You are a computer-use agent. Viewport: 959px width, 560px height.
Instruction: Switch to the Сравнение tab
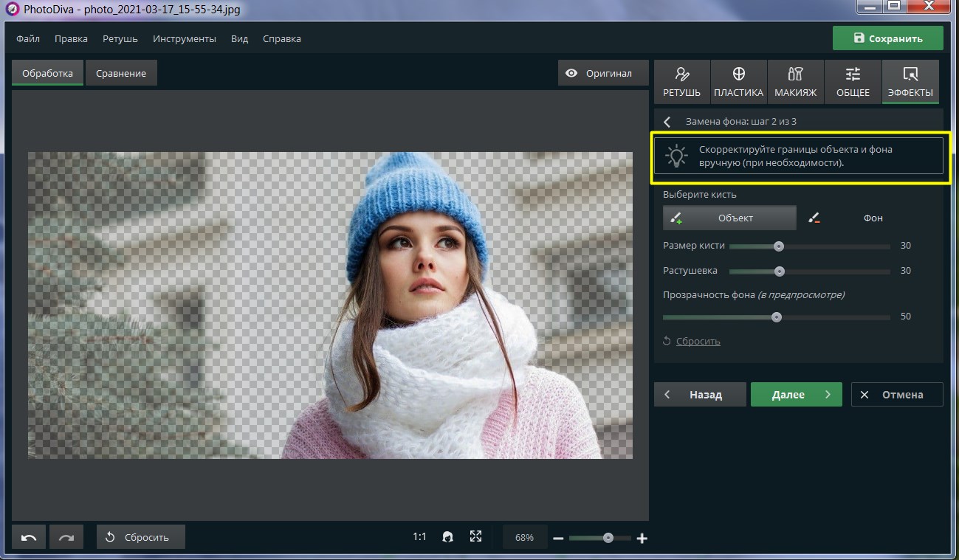(121, 73)
